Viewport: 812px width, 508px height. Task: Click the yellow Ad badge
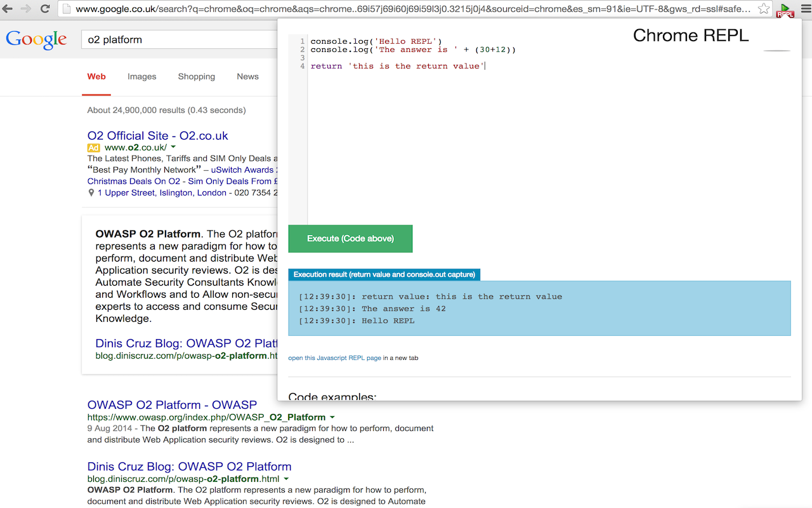click(94, 147)
